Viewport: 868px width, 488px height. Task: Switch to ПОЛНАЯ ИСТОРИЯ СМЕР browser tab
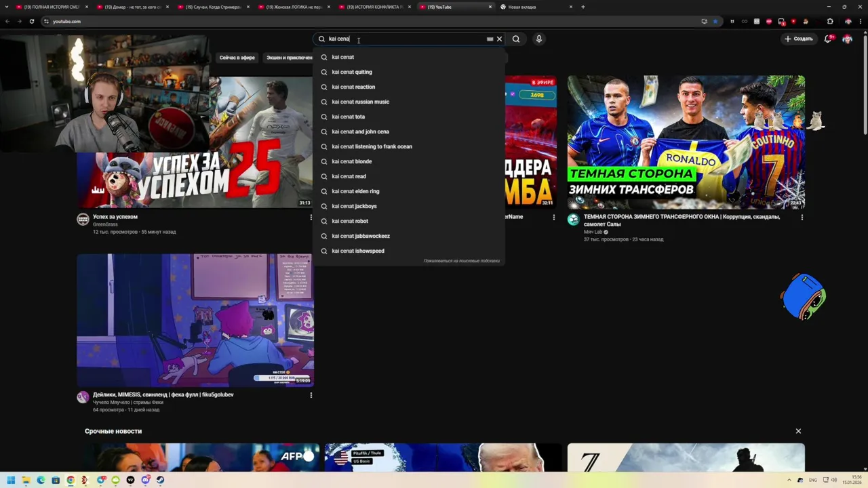[x=52, y=7]
